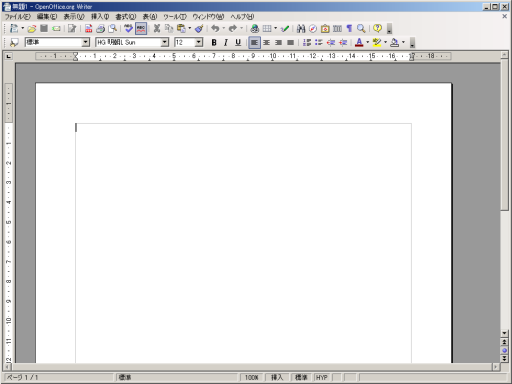Viewport: 512px width, 384px height.
Task: Open the ファイル (File) menu
Action: (x=17, y=16)
